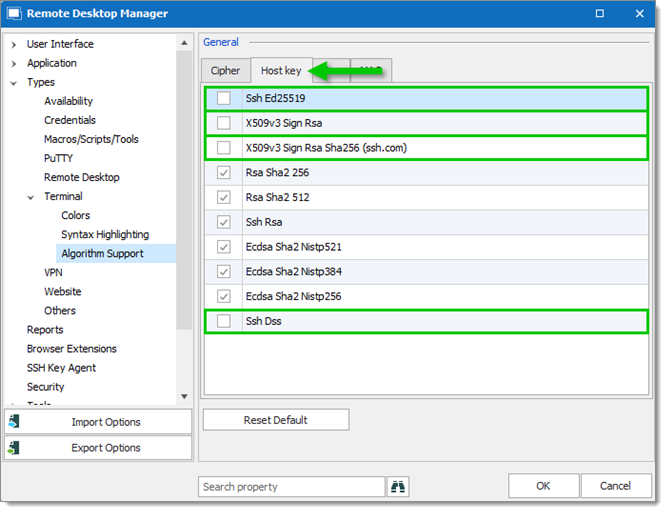The width and height of the screenshot is (666, 512).
Task: Click the Export Options icon
Action: coord(14,447)
